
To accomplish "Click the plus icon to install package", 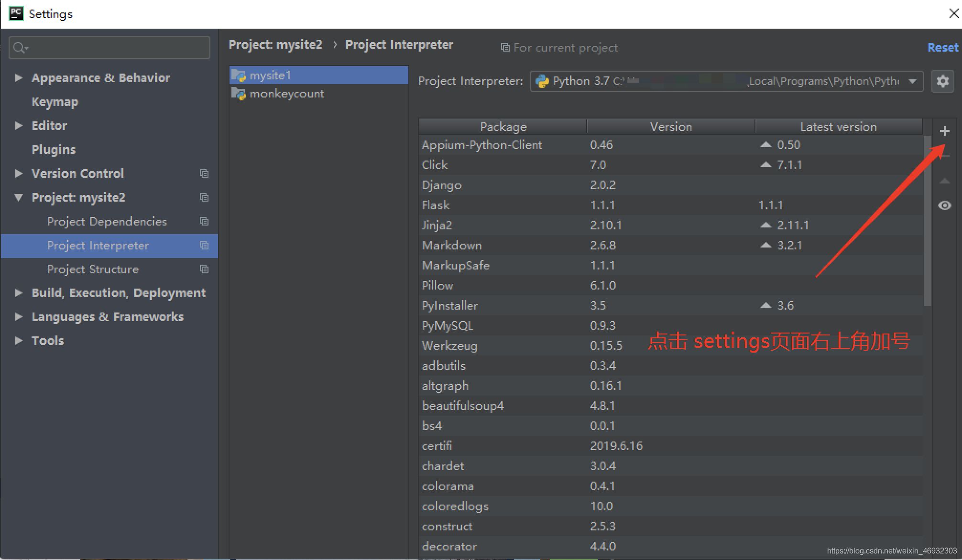I will click(x=944, y=131).
